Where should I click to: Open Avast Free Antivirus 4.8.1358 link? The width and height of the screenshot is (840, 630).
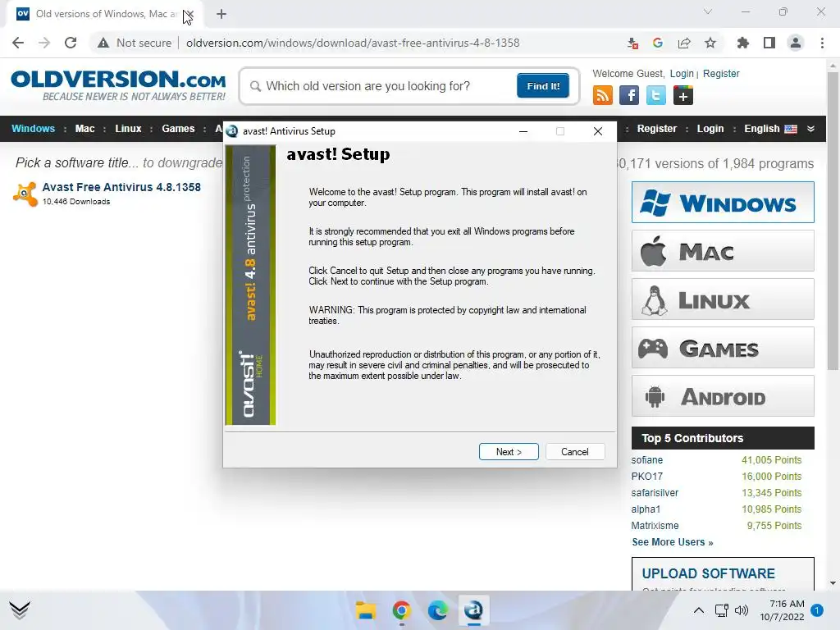(x=121, y=187)
